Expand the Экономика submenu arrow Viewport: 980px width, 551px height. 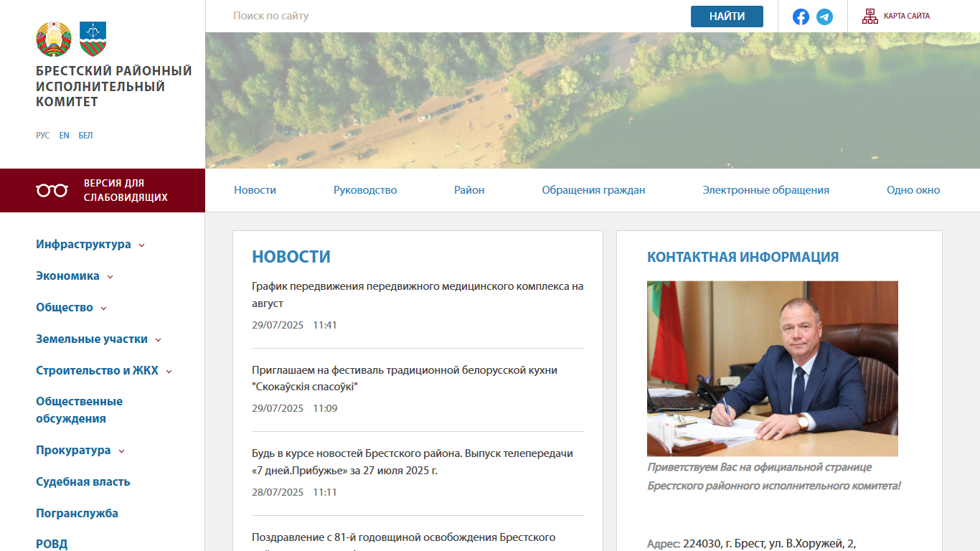[110, 277]
